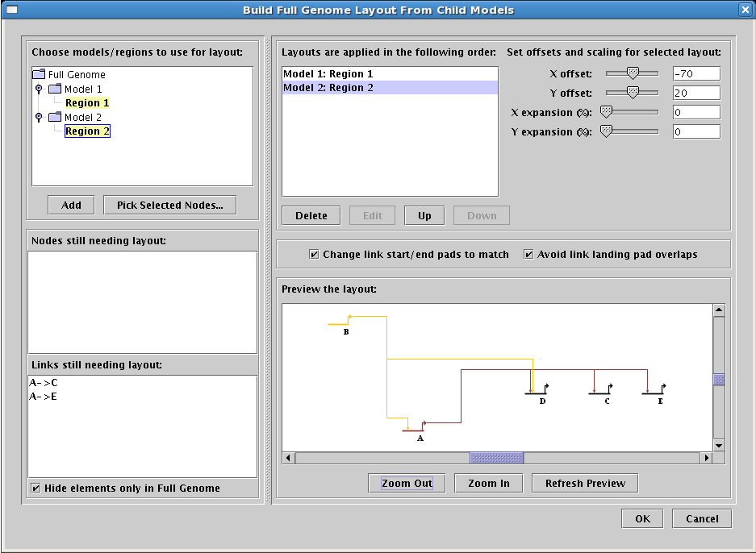Click gene node E in layout preview
The width and height of the screenshot is (756, 553).
[x=654, y=392]
